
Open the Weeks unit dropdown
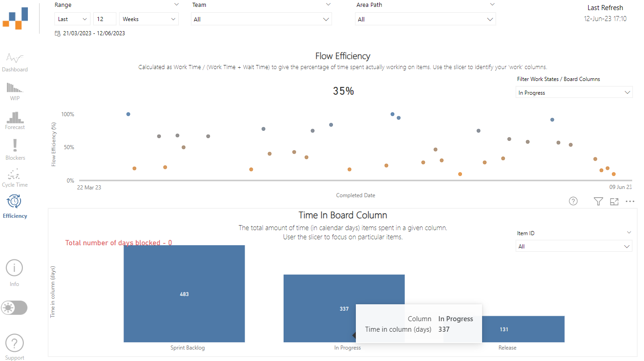coord(149,19)
